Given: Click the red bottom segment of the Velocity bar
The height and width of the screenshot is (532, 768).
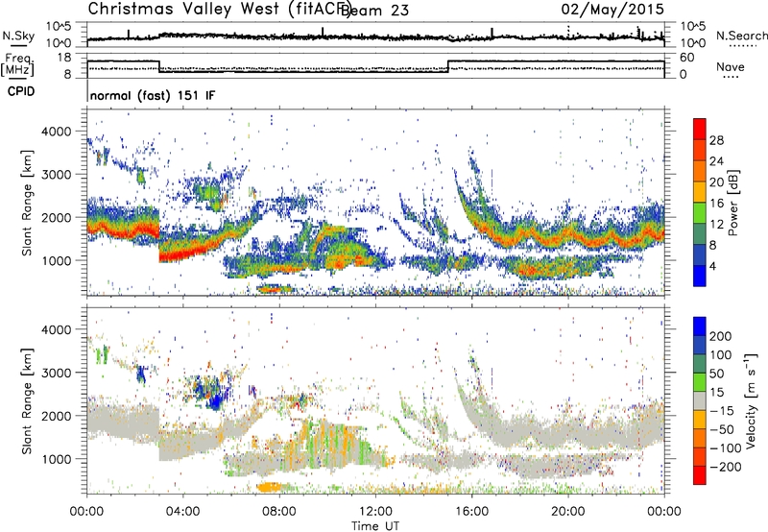Looking at the screenshot, I should tap(700, 475).
